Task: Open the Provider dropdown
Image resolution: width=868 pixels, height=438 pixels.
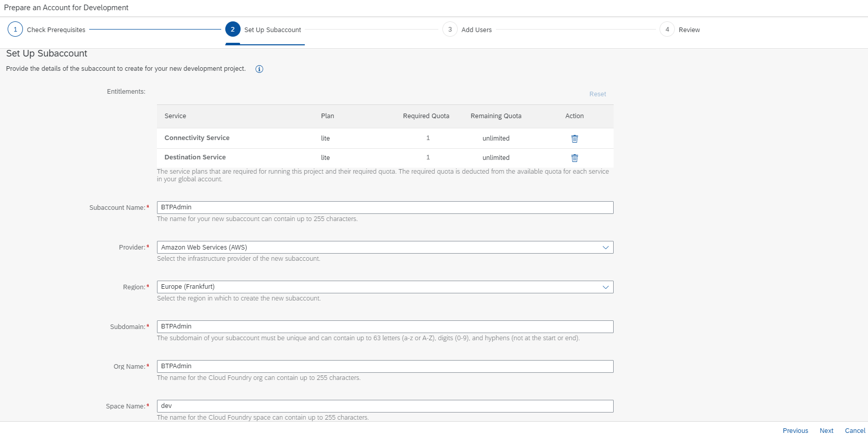Action: coord(606,248)
